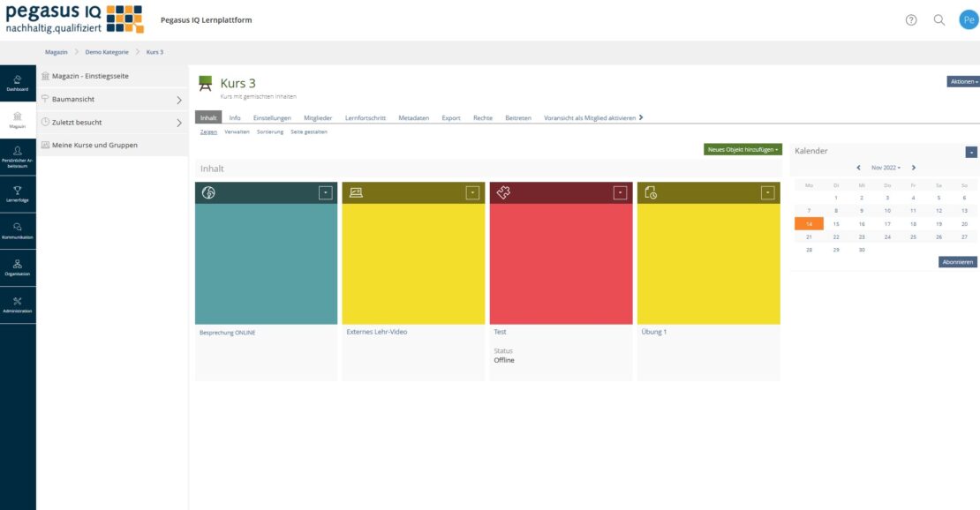
Task: Open the Administration tools icon
Action: [x=18, y=305]
